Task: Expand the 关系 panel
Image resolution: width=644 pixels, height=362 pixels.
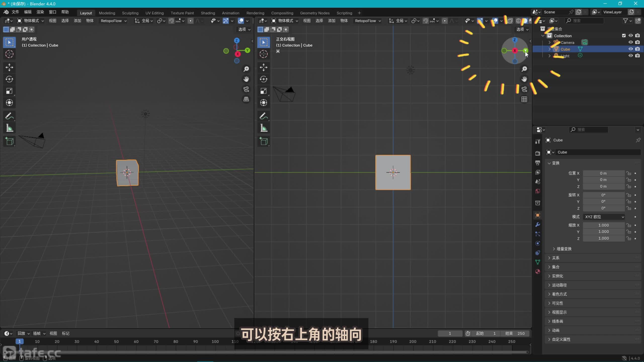Action: (555, 258)
